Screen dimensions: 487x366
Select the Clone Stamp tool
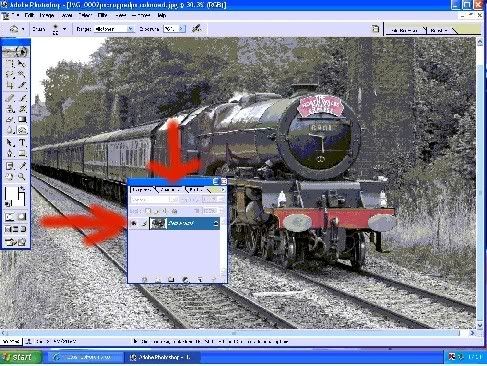click(x=10, y=108)
